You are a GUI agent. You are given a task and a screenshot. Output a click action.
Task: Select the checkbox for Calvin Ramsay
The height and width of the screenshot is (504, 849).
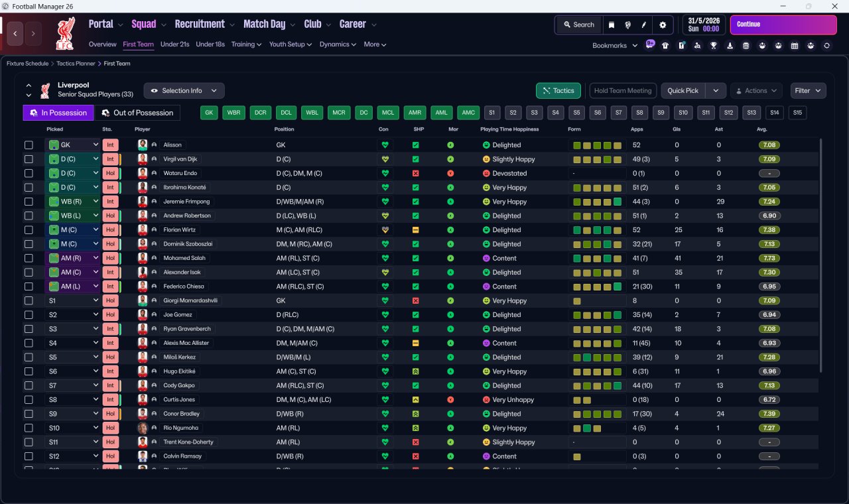click(29, 456)
